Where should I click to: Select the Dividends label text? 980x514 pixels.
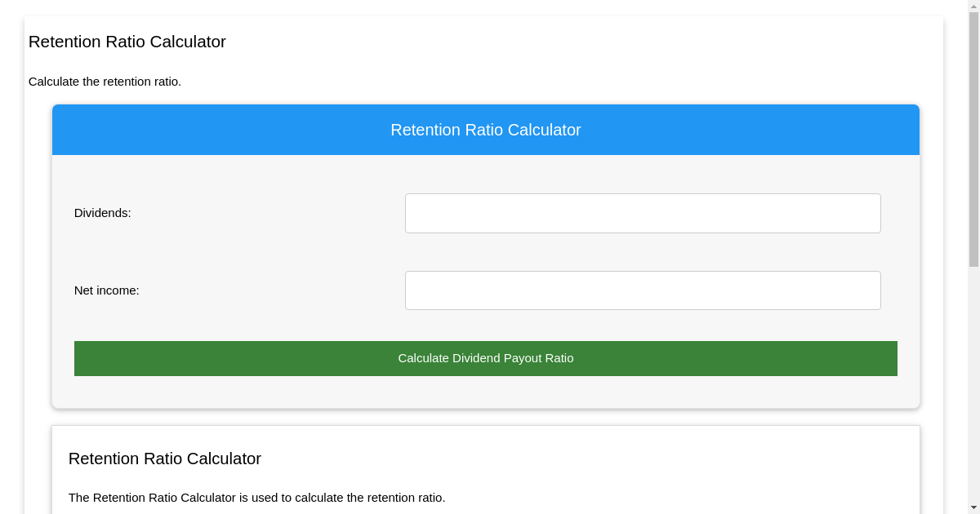coord(102,213)
